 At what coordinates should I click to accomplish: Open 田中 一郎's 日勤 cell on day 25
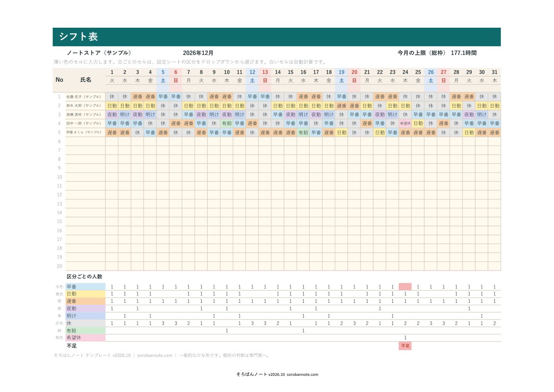[418, 124]
